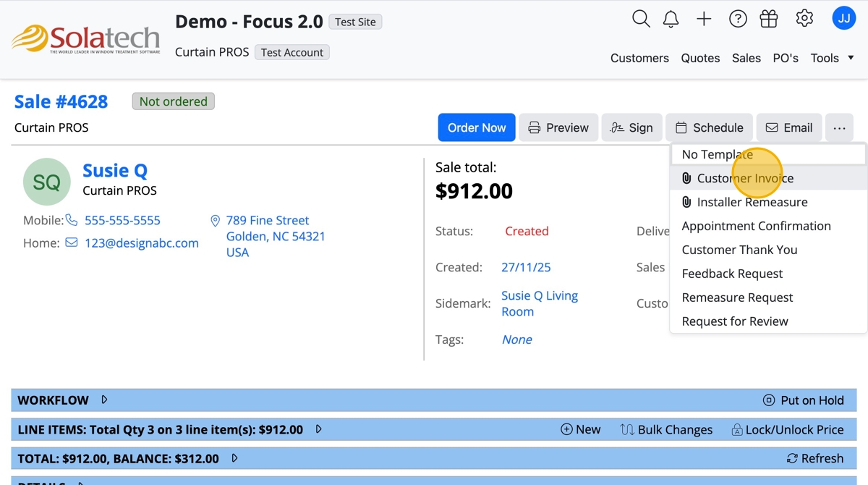Click the search magnifier icon
The height and width of the screenshot is (485, 868).
641,19
